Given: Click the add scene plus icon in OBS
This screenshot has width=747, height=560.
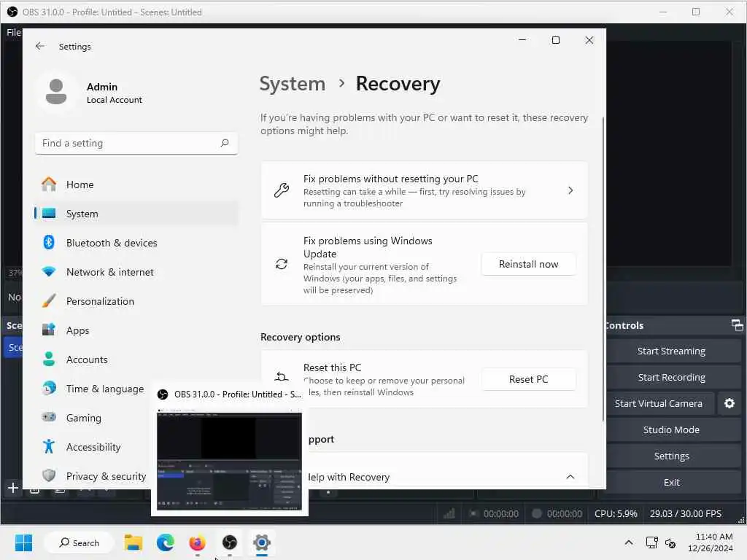Looking at the screenshot, I should (13, 488).
